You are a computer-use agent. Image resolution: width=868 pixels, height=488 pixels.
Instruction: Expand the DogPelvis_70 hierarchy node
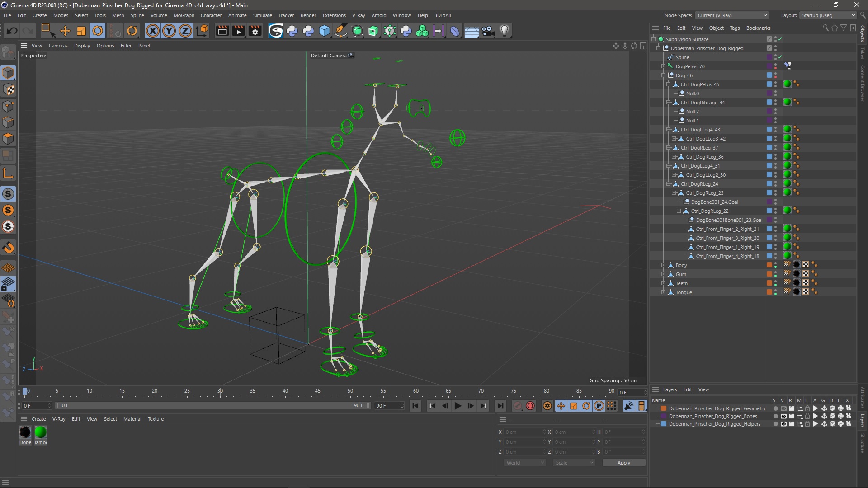click(662, 66)
